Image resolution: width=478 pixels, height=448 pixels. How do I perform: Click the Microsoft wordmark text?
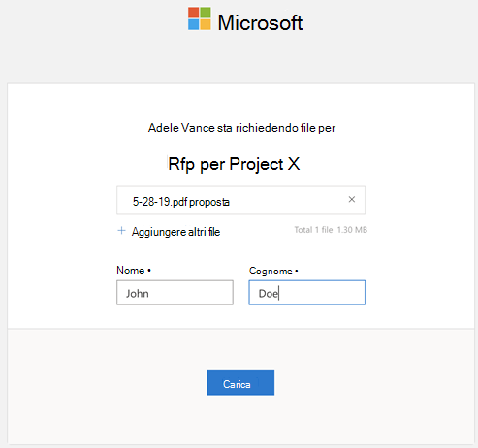[260, 22]
